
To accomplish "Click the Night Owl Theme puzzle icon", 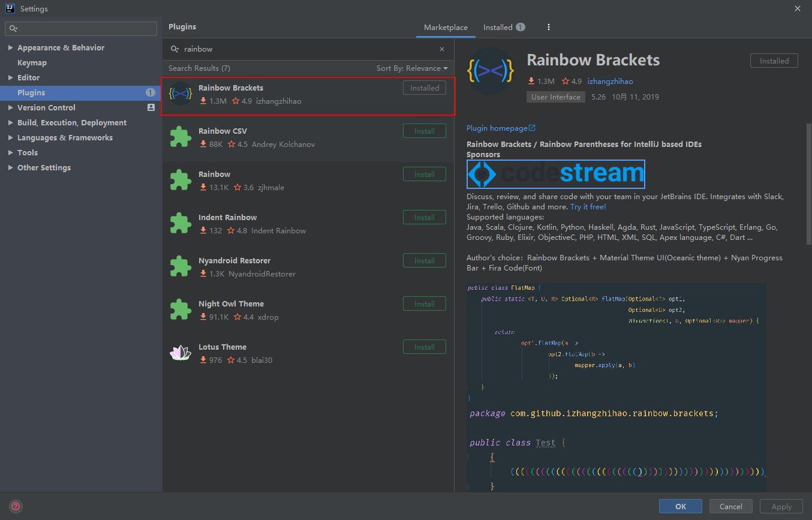I will click(x=180, y=310).
